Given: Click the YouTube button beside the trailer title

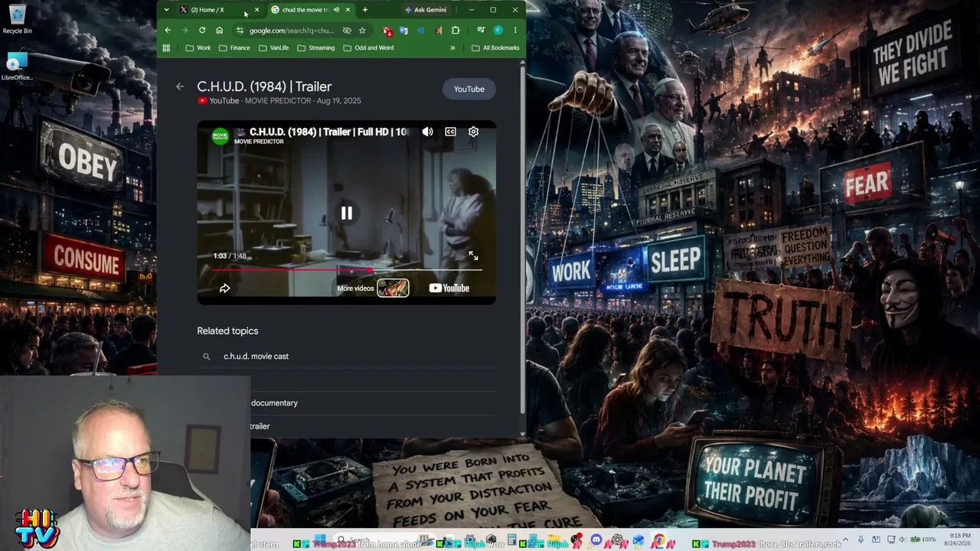Looking at the screenshot, I should pos(469,89).
